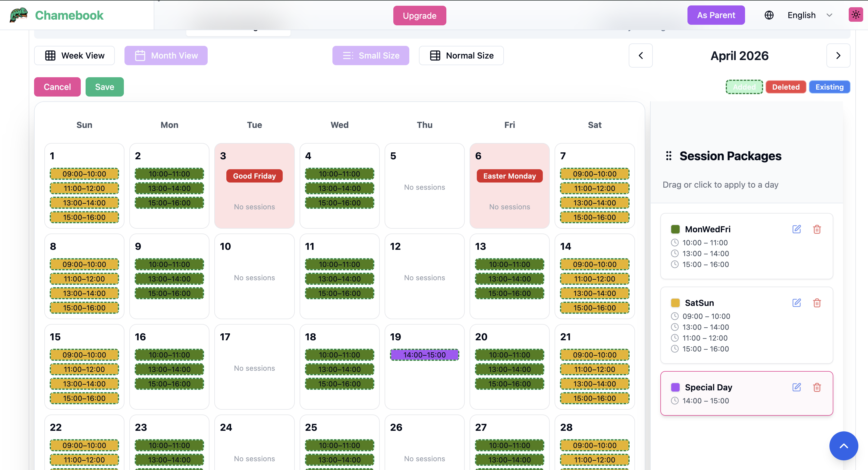Screen dimensions: 868x470
Task: Click the April 2026 month title
Action: point(739,56)
